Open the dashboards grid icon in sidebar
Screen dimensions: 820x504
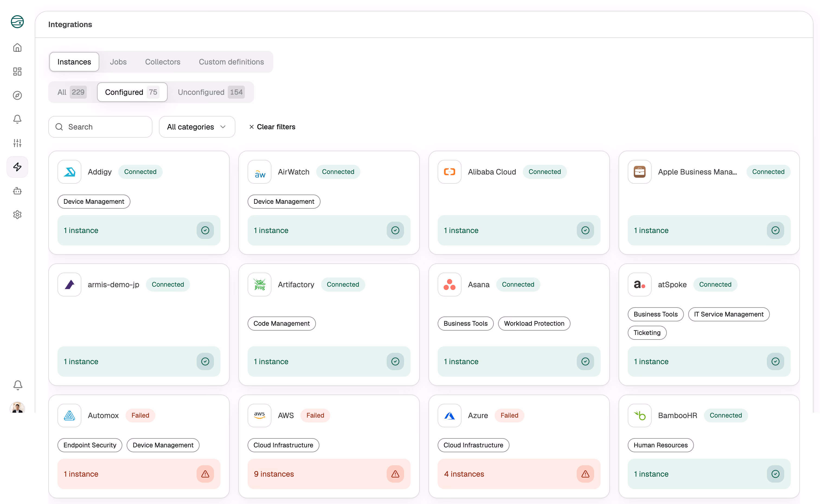(17, 72)
